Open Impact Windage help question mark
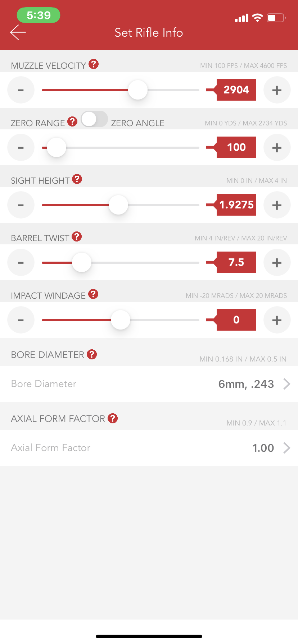Screen dimensions: 298x644 pos(93,294)
